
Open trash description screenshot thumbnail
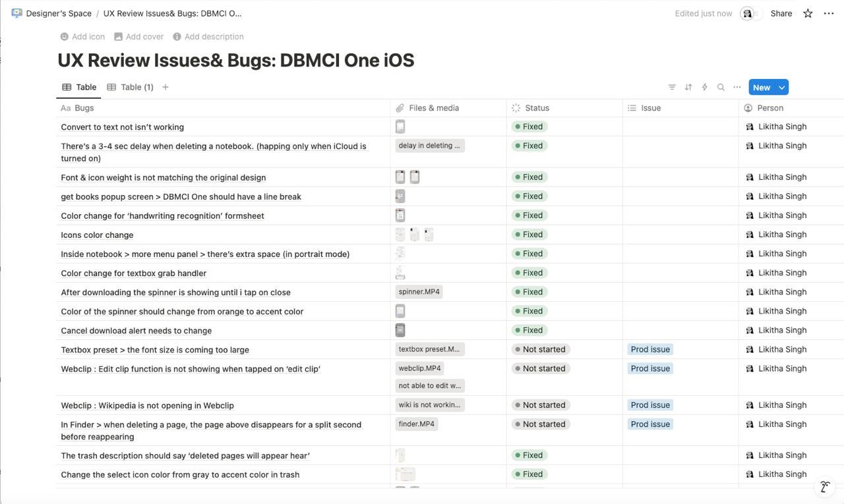(400, 455)
